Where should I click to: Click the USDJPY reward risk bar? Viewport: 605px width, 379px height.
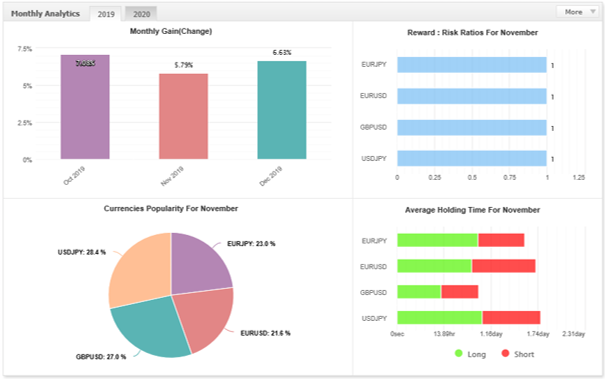(x=472, y=158)
